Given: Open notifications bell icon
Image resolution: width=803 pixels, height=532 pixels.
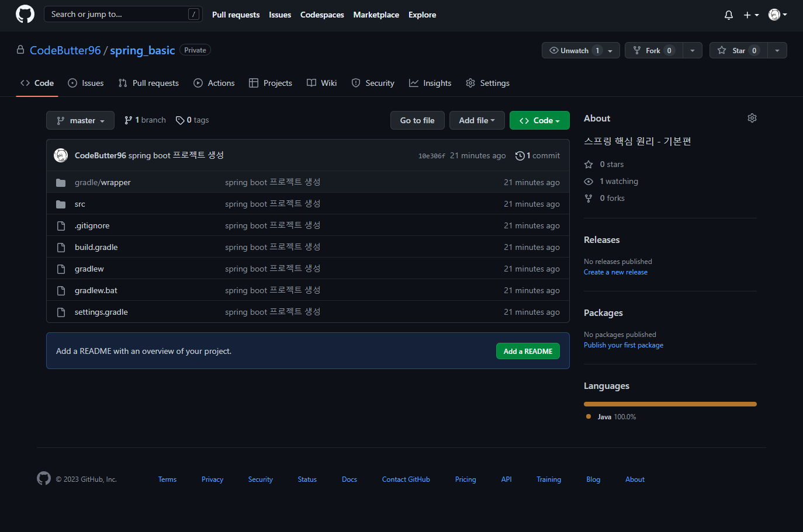Looking at the screenshot, I should click(x=729, y=15).
